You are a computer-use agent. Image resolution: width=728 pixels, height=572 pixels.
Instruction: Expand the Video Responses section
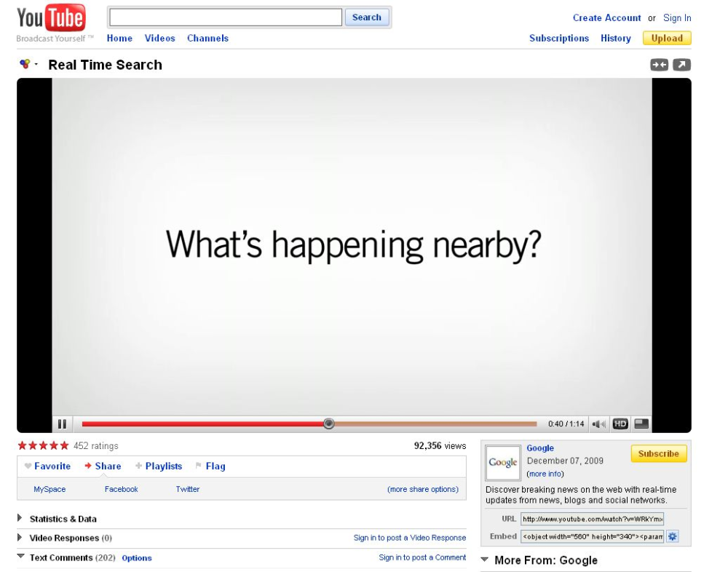click(x=20, y=538)
